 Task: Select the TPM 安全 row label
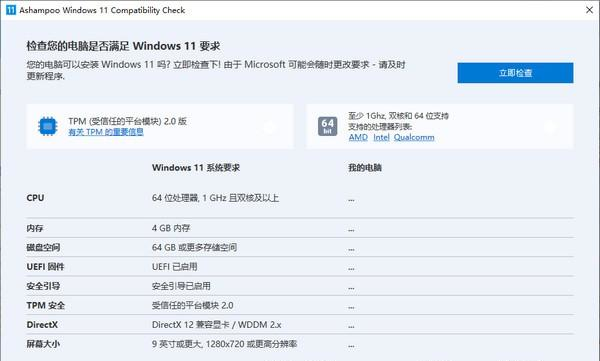click(x=46, y=305)
